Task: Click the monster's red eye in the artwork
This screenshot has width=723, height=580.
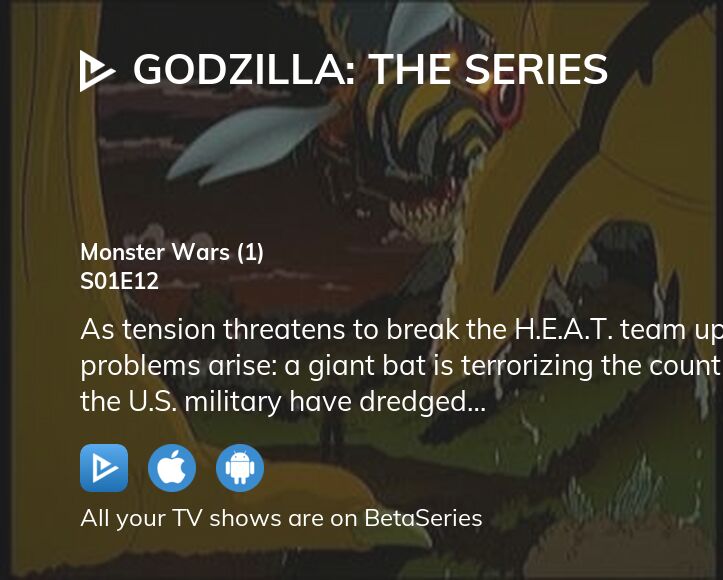Action: (497, 102)
